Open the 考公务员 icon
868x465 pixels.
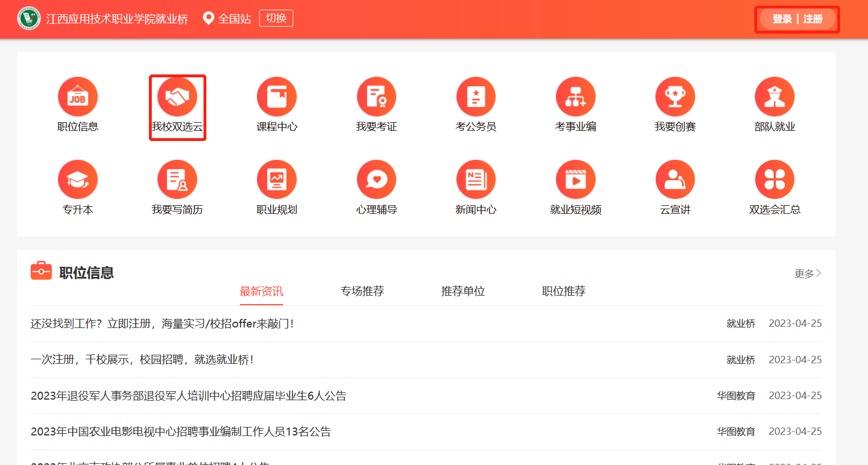tap(476, 97)
